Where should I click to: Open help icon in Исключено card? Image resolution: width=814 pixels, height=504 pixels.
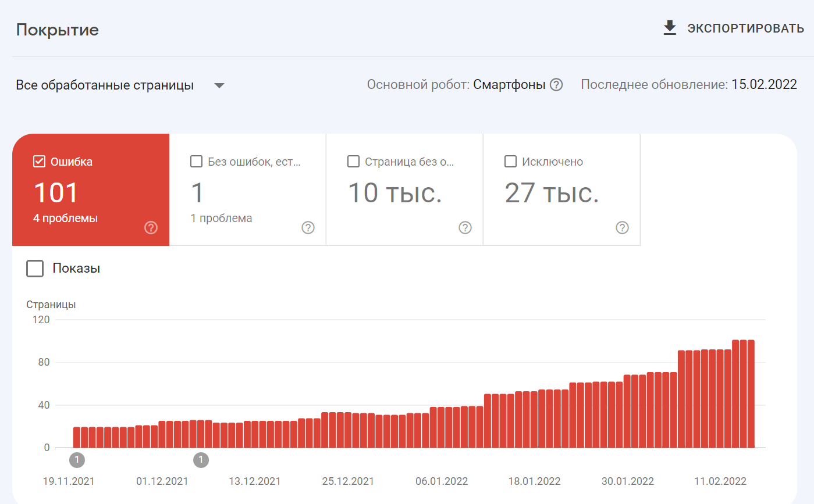(x=622, y=228)
